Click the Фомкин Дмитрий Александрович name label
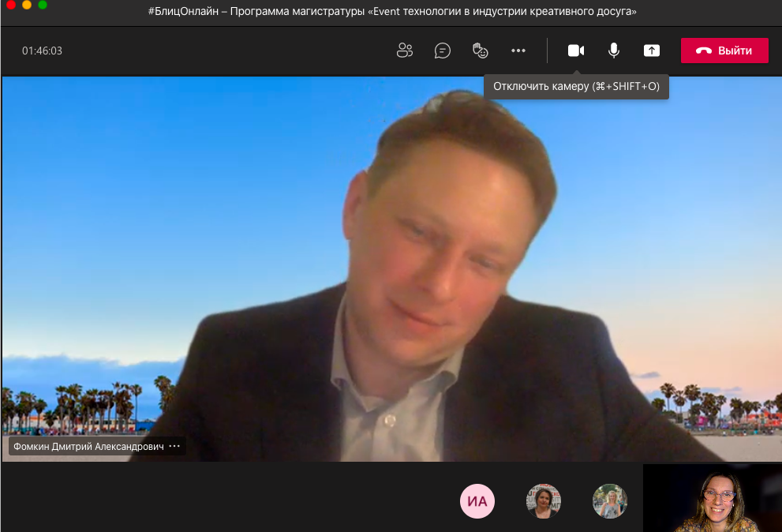 coord(87,446)
